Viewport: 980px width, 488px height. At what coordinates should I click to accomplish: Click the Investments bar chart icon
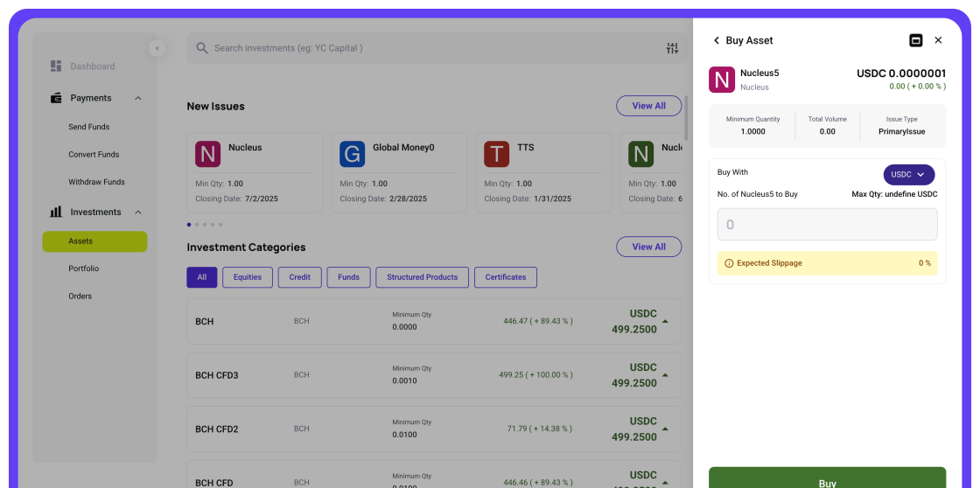click(x=56, y=212)
